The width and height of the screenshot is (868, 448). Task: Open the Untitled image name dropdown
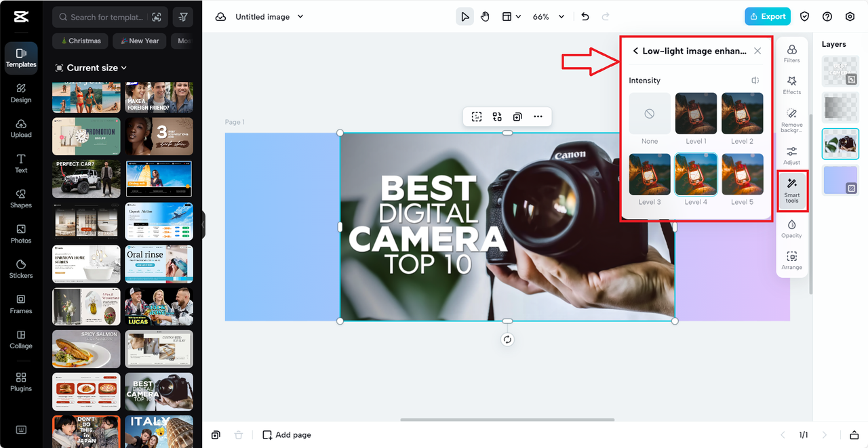coord(269,17)
